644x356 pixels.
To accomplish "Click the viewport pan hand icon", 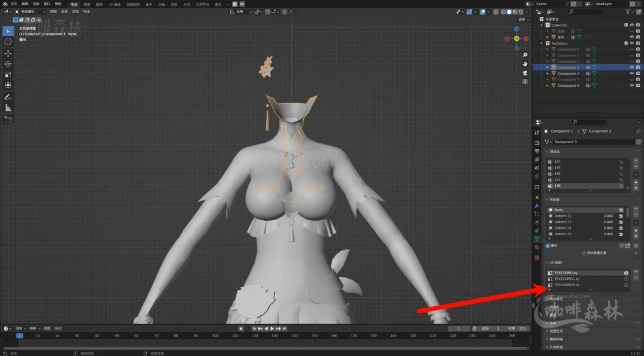I will [x=525, y=64].
